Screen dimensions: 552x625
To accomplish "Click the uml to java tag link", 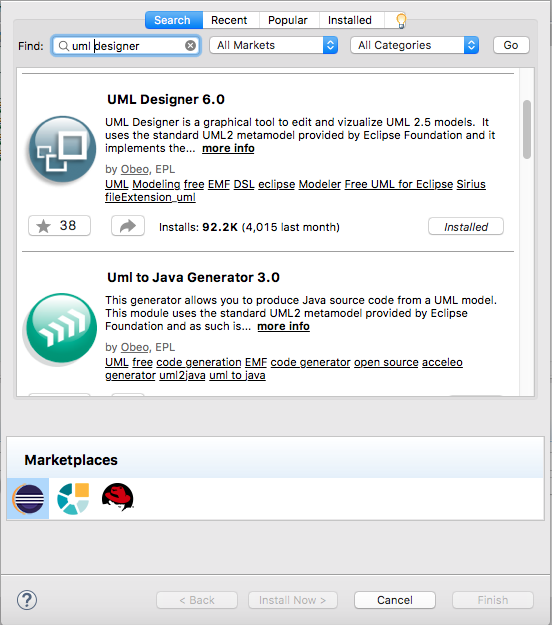I will click(237, 375).
